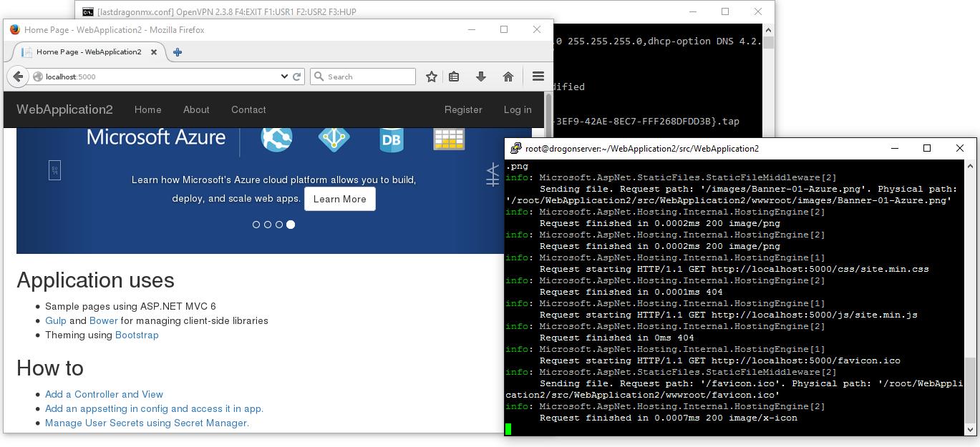This screenshot has height=447, width=980.
Task: Select the first carousel slide indicator
Action: 256,225
